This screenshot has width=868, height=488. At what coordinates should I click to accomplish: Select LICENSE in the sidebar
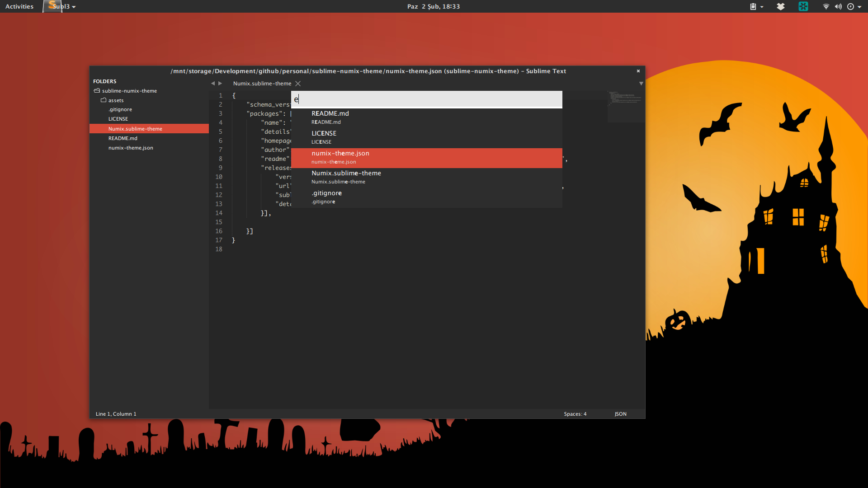[x=118, y=119]
